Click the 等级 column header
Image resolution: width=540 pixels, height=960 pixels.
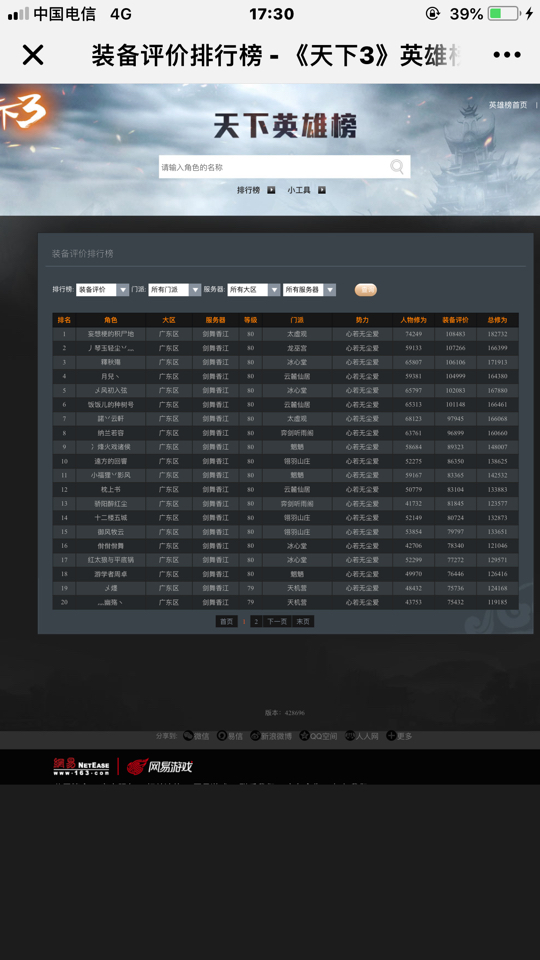coord(250,320)
